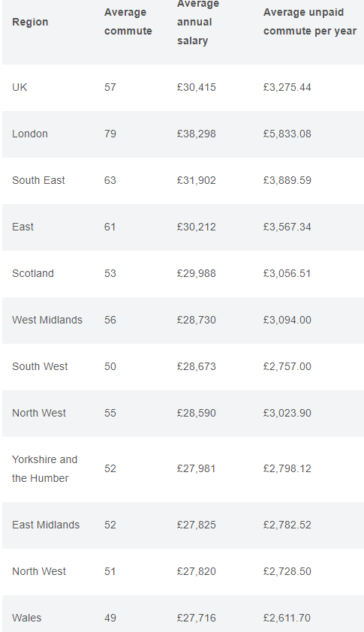Click the South East region cell

(38, 180)
